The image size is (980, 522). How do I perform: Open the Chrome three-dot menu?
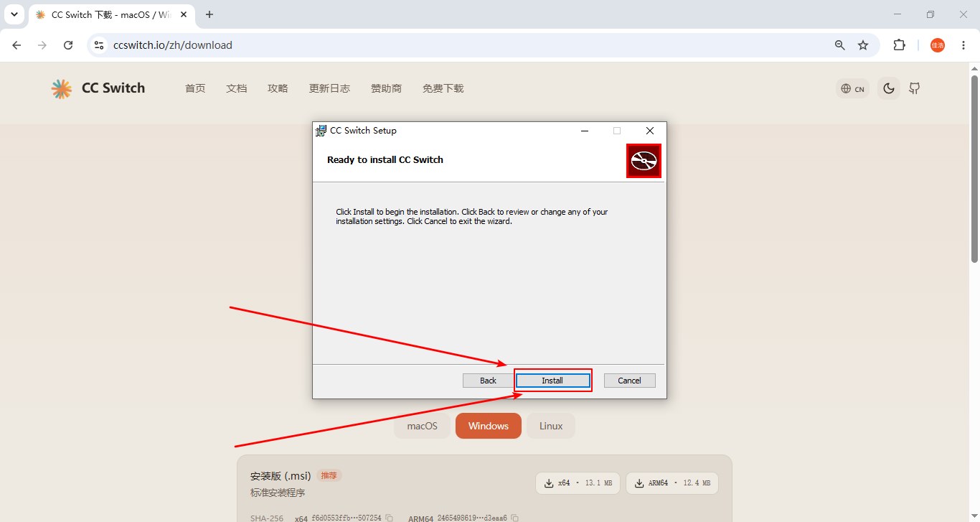pos(963,45)
